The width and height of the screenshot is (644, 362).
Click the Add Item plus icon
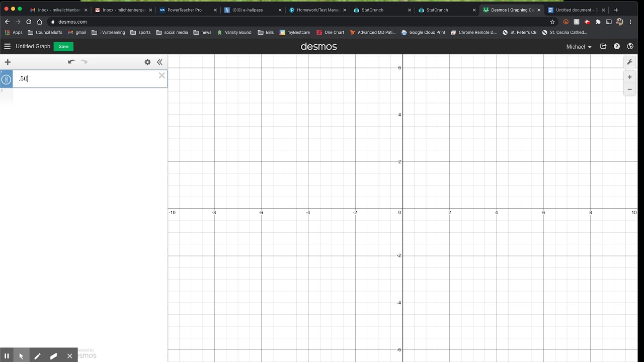8,62
